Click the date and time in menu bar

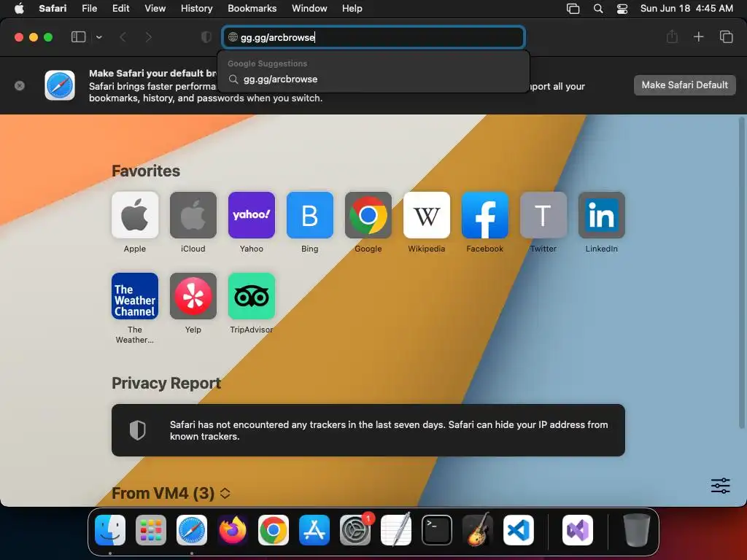[686, 8]
